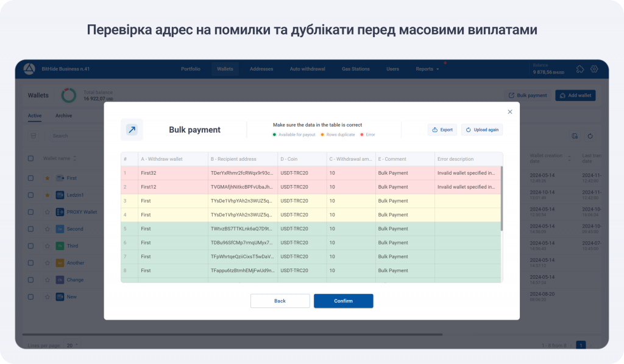This screenshot has height=364, width=624.
Task: Click the puzzle piece integrations icon
Action: [x=580, y=69]
